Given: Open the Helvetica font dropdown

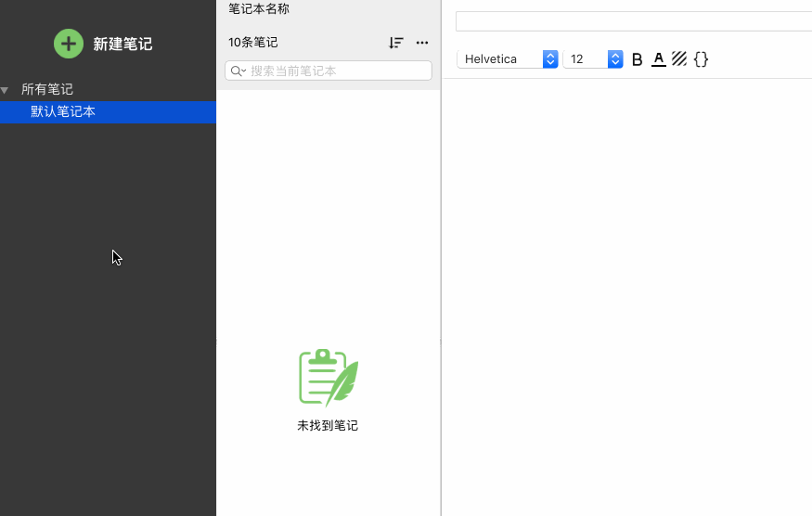Looking at the screenshot, I should pos(507,59).
